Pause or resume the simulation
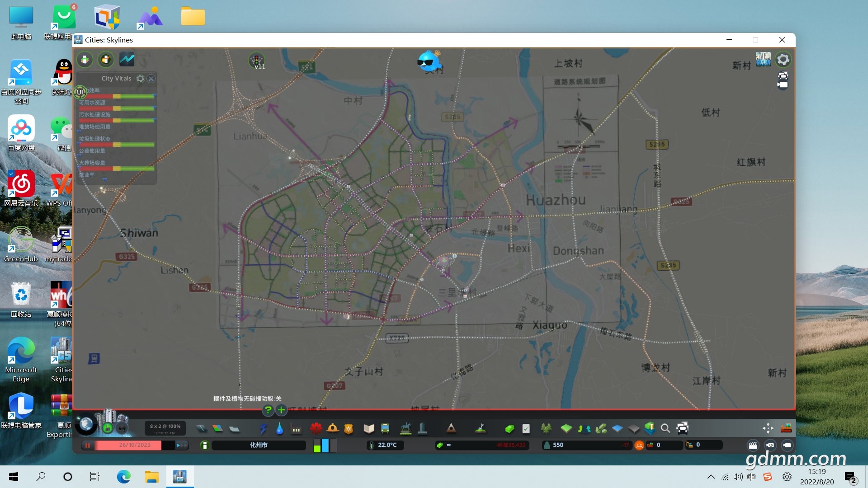Screen dimensions: 868x488 coord(88,445)
